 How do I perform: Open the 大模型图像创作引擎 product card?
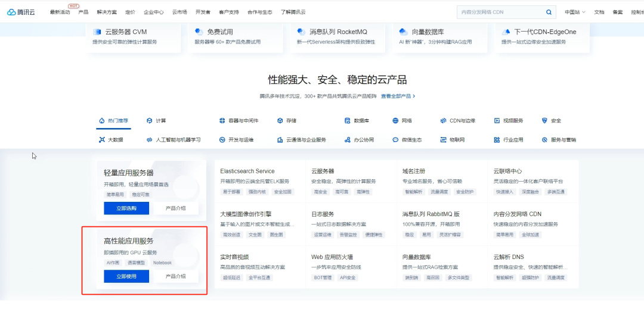click(261, 224)
